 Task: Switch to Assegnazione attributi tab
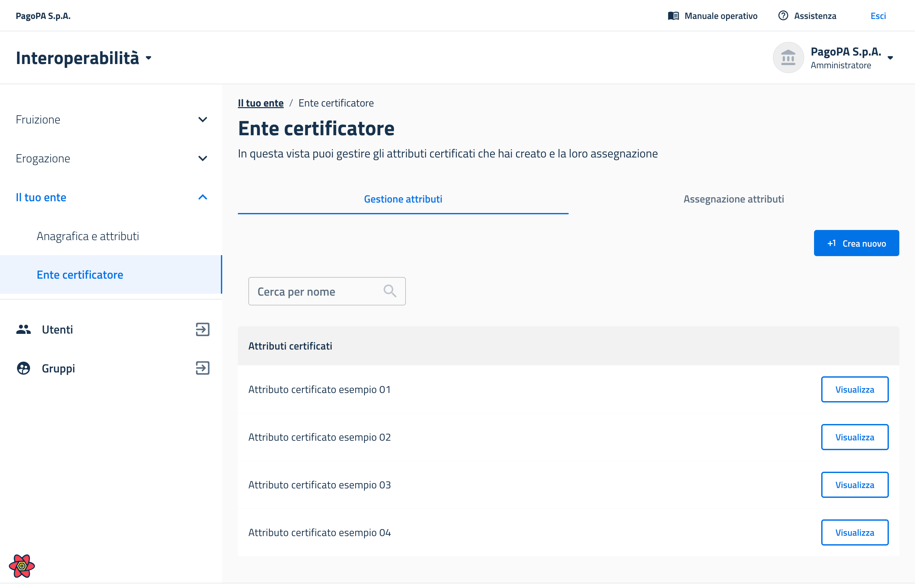pos(733,199)
